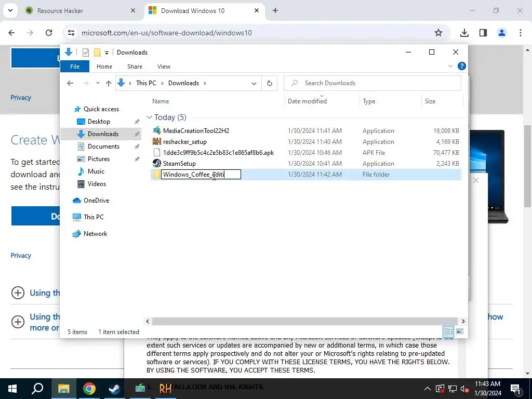Image resolution: width=532 pixels, height=399 pixels.
Task: View site information icon in address bar
Action: click(71, 33)
